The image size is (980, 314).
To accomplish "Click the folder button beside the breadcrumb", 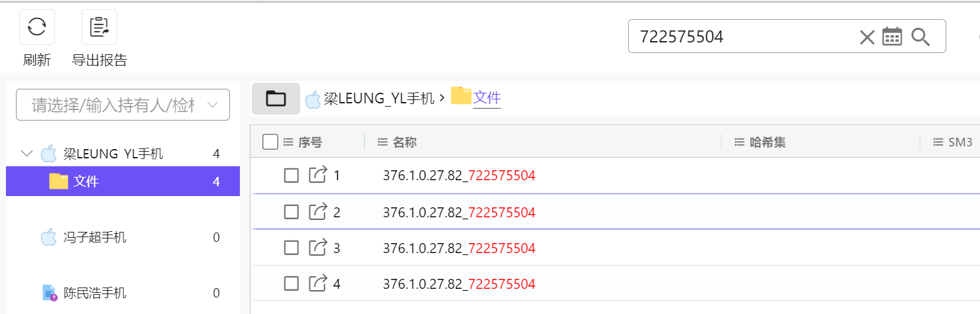I will click(276, 99).
